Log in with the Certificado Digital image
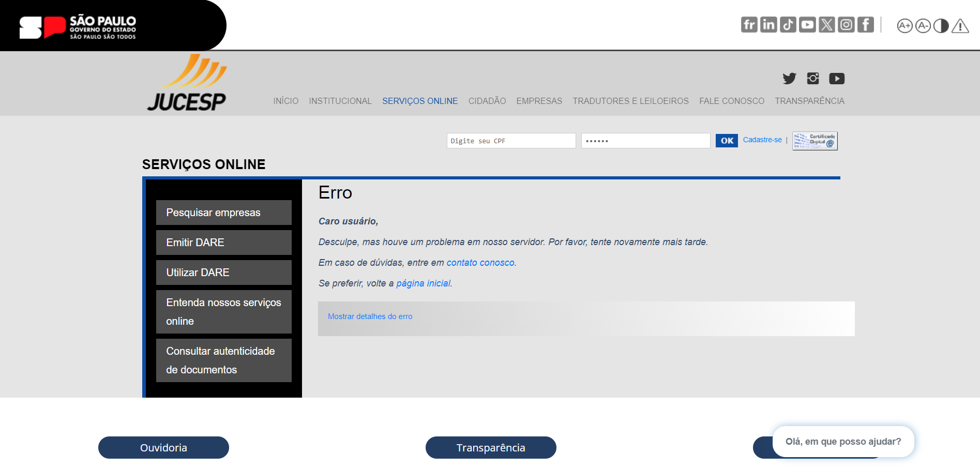The width and height of the screenshot is (980, 469). coord(815,141)
